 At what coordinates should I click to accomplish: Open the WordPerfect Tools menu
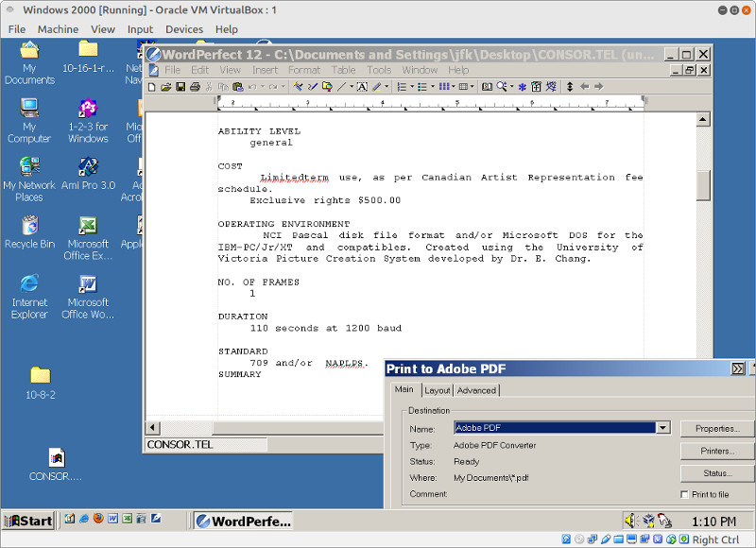pos(379,70)
